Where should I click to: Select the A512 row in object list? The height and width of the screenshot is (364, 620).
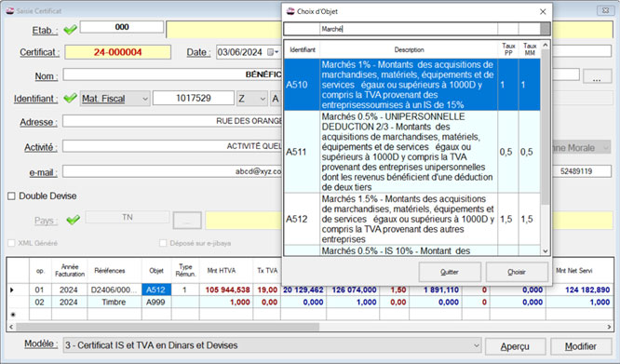[412, 219]
